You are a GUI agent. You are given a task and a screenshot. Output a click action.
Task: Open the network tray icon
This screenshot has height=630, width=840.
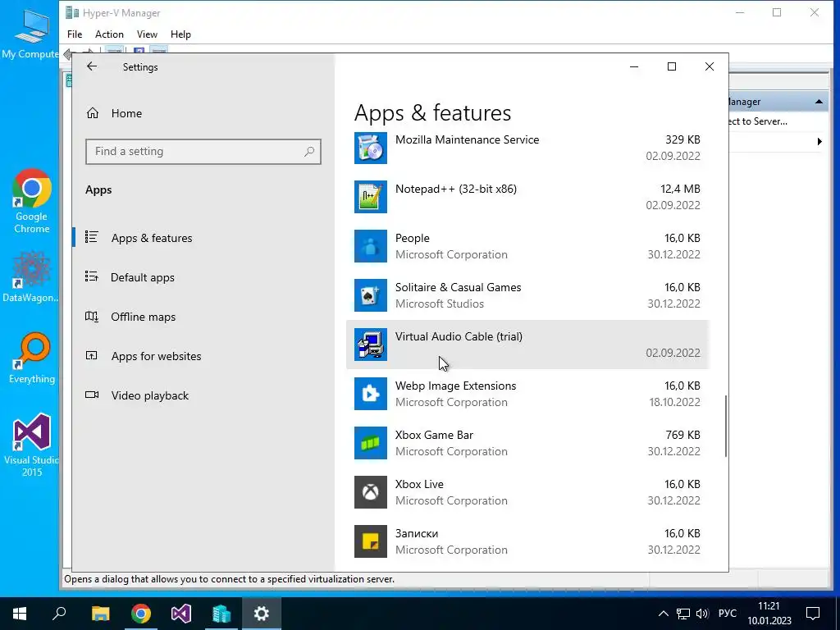pyautogui.click(x=683, y=614)
